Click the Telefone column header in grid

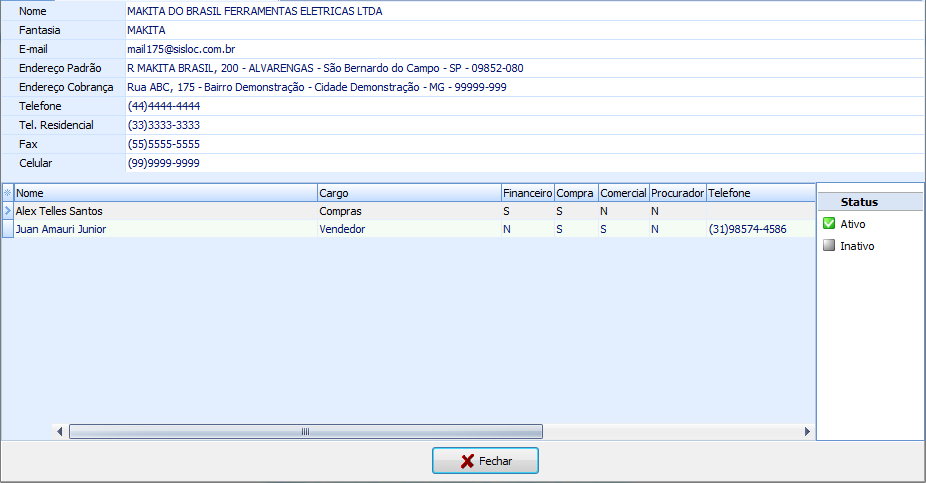point(761,193)
